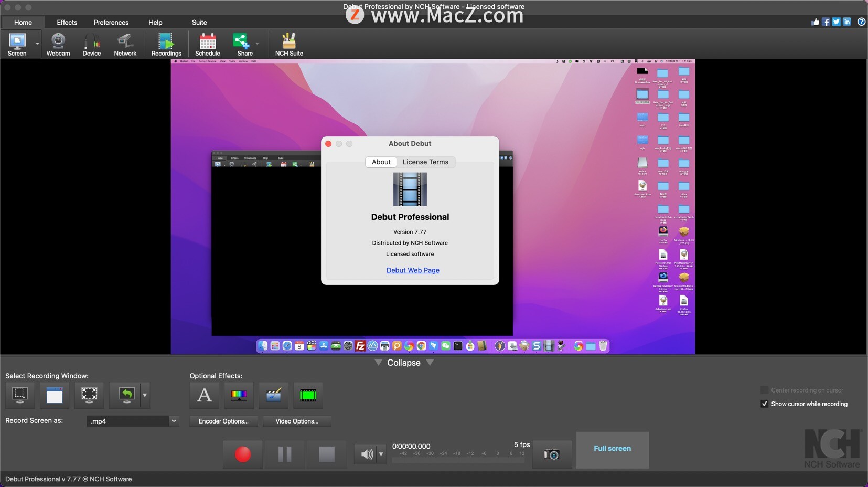This screenshot has width=868, height=487.
Task: Share on LinkedIn icon
Action: pos(846,22)
